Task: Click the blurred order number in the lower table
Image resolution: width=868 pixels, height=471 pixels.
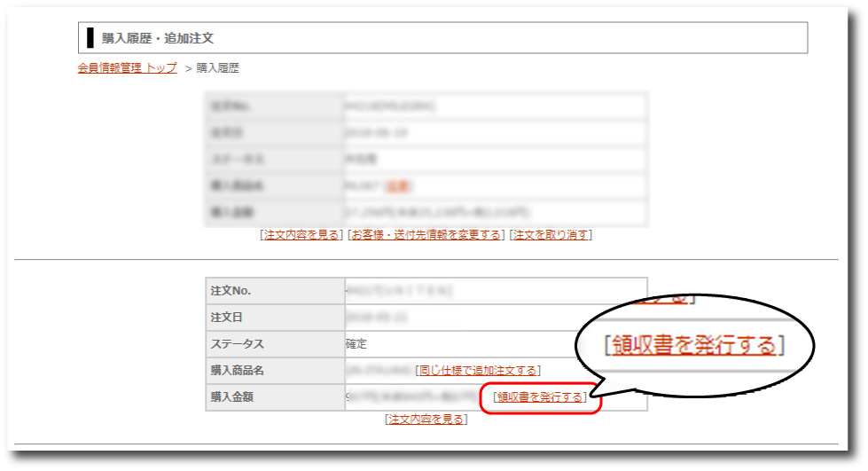Action: pyautogui.click(x=399, y=291)
